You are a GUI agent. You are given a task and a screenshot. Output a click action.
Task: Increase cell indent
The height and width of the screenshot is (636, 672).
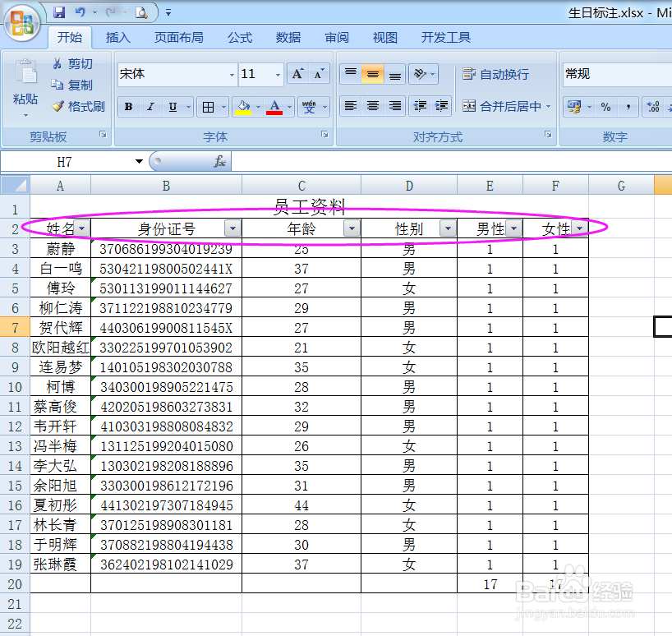(441, 106)
